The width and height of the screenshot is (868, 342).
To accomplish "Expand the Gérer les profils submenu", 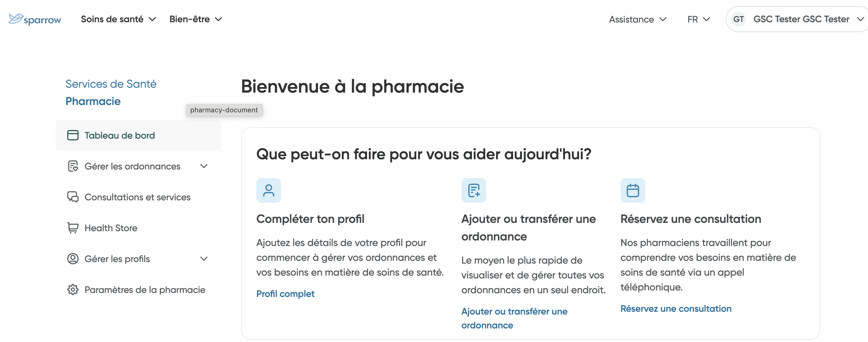I will pos(204,259).
